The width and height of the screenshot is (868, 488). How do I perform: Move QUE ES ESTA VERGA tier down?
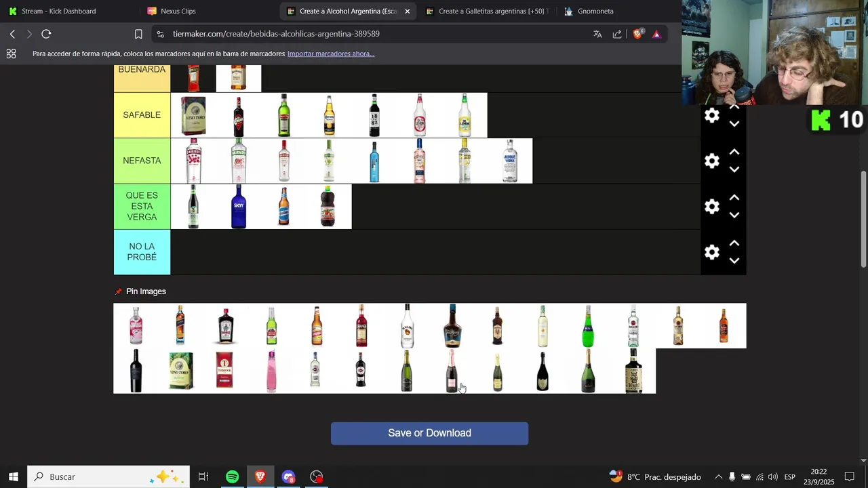pos(734,215)
